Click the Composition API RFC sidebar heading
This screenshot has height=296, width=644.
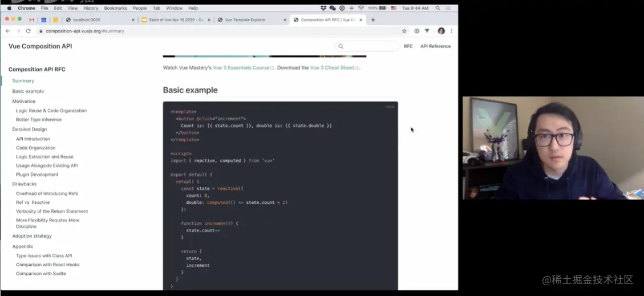click(x=37, y=70)
